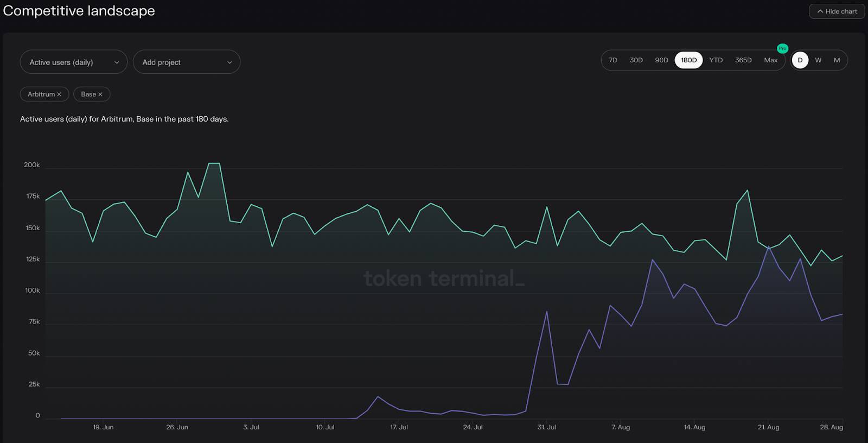This screenshot has width=868, height=443.
Task: Select the 90D time range
Action: point(662,60)
